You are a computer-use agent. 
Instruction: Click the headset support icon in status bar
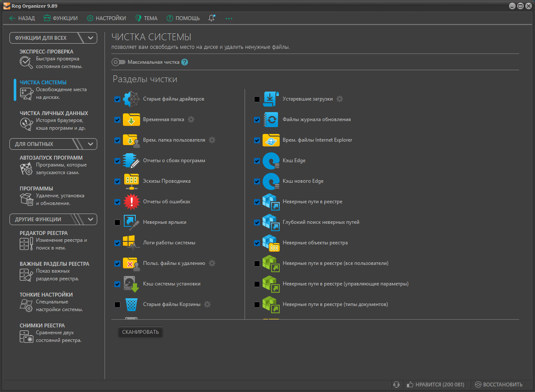397,384
